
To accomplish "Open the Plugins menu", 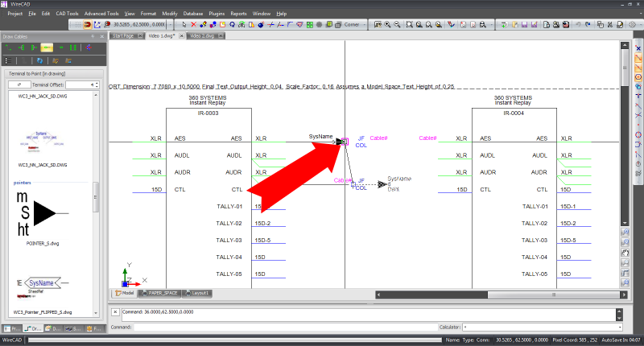I will click(x=217, y=14).
